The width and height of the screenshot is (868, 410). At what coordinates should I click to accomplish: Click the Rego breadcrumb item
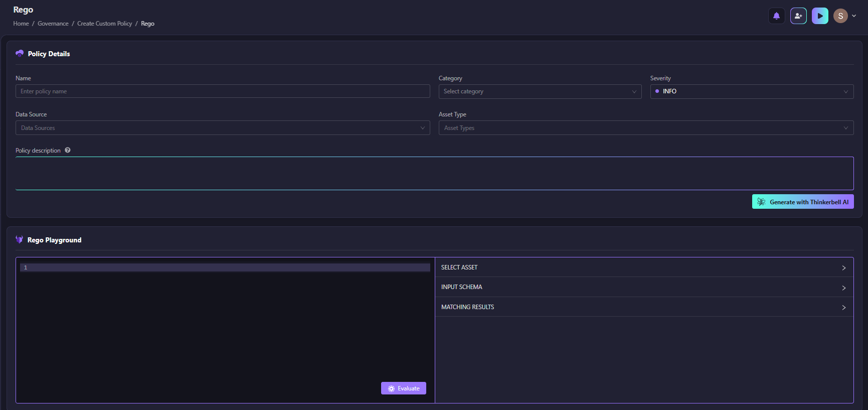(x=147, y=24)
